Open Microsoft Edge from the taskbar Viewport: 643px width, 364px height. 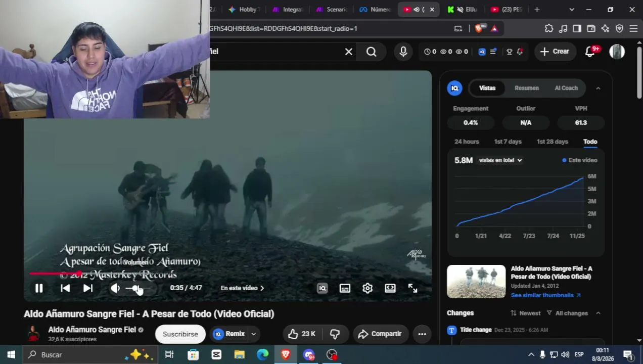263,355
